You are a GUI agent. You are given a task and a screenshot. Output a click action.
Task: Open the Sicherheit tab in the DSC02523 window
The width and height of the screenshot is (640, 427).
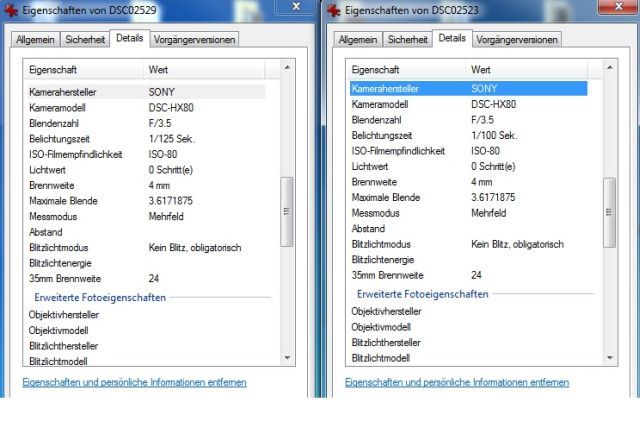(x=407, y=40)
